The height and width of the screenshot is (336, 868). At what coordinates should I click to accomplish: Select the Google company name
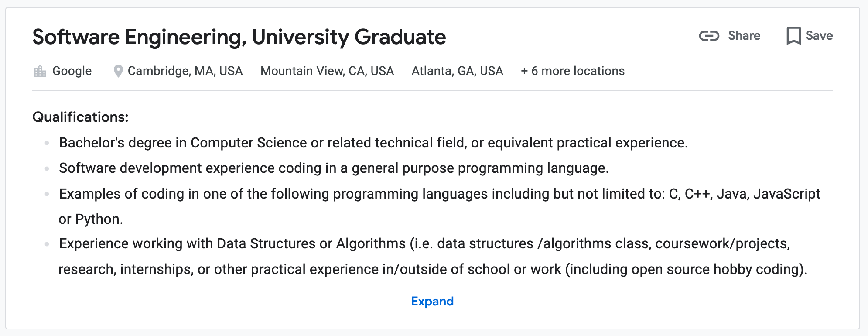coord(72,71)
